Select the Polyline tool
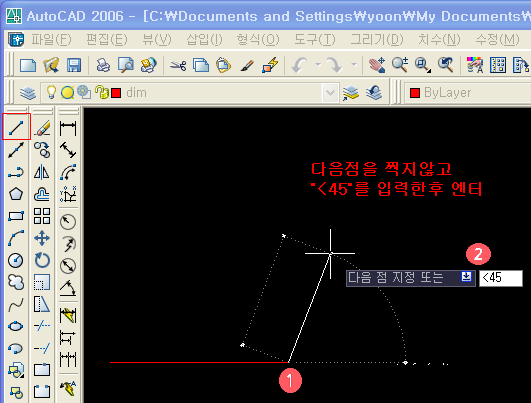Screen dimensions: 531x403 pyautogui.click(x=16, y=172)
